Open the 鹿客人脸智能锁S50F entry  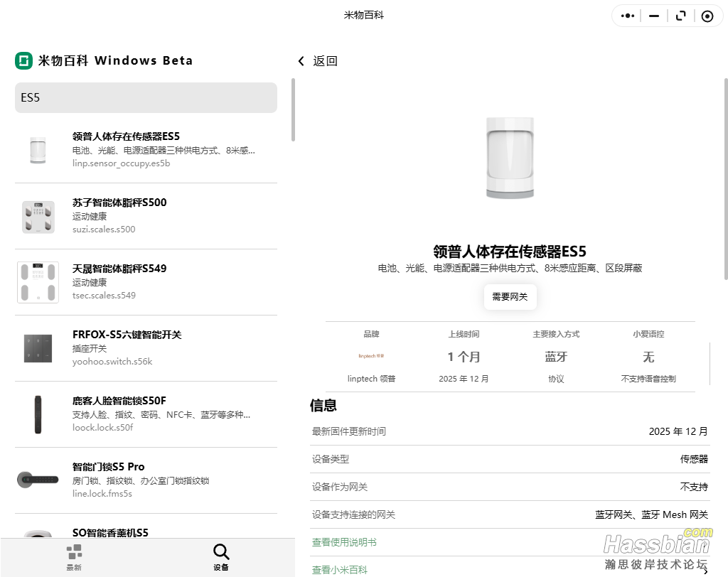(146, 414)
